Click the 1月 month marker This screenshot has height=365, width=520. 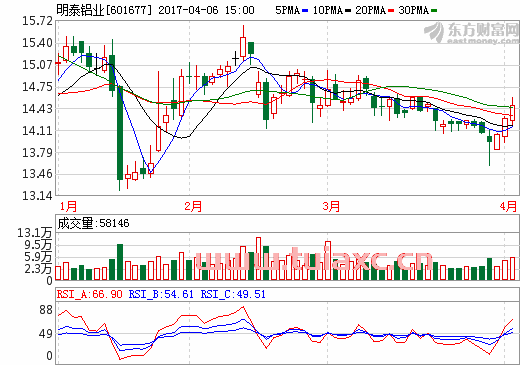(x=68, y=206)
